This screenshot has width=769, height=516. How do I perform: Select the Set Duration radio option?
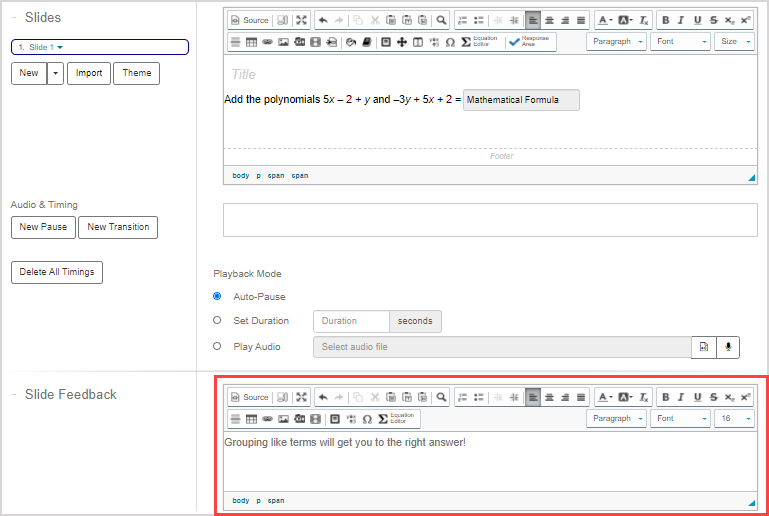[x=218, y=321]
